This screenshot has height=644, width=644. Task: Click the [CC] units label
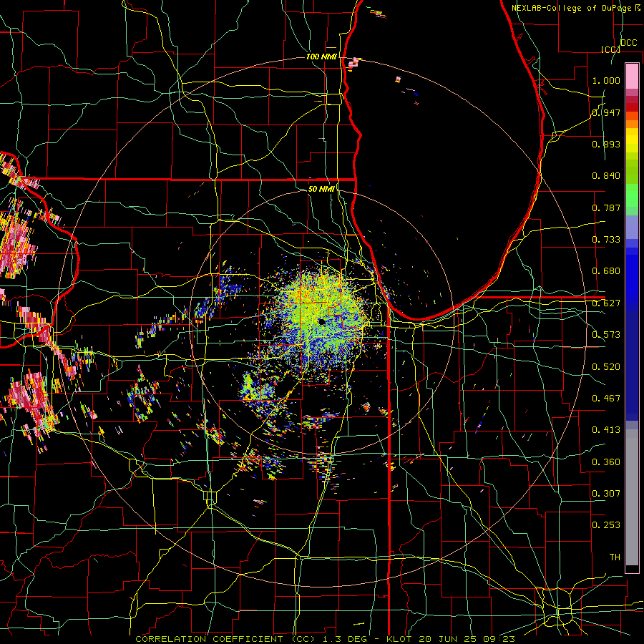click(610, 49)
